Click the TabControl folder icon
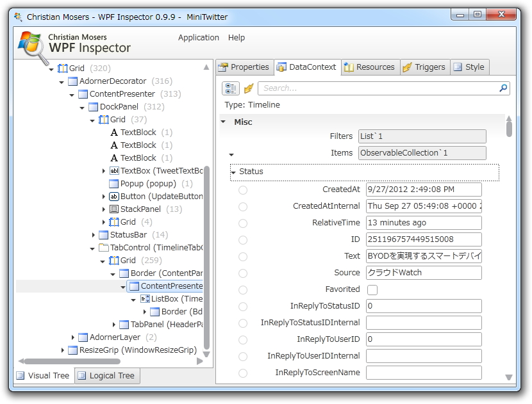532x404 pixels. tap(103, 247)
